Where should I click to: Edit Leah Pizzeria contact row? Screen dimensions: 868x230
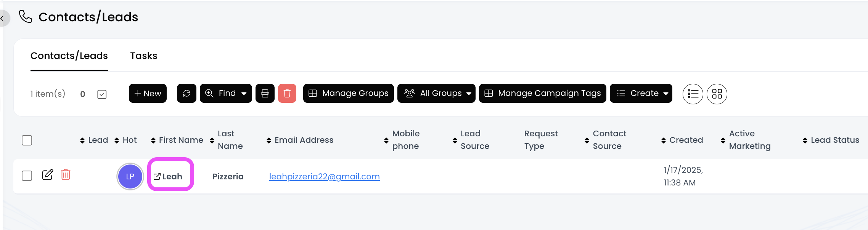tap(48, 175)
